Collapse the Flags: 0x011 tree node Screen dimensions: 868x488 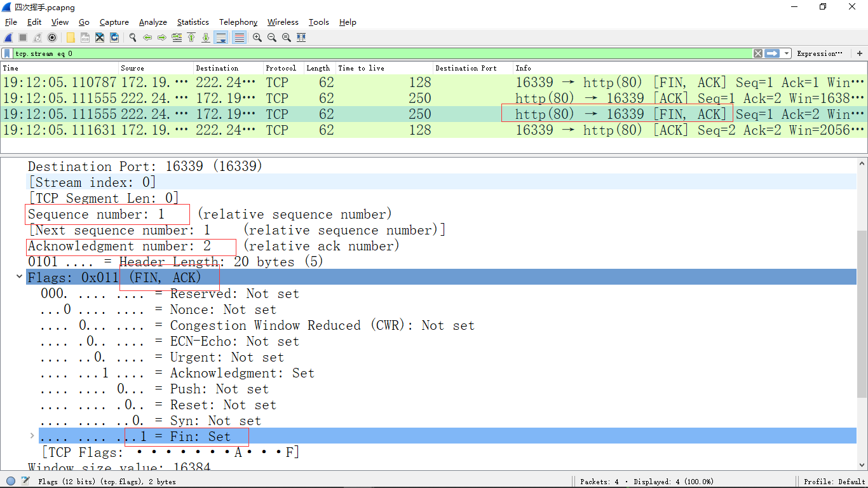(19, 278)
